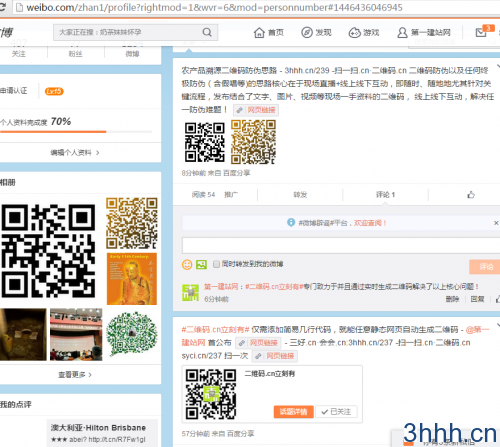This screenshot has height=447, width=500.
Task: Open 网页链接 in the first post
Action: tap(256, 110)
